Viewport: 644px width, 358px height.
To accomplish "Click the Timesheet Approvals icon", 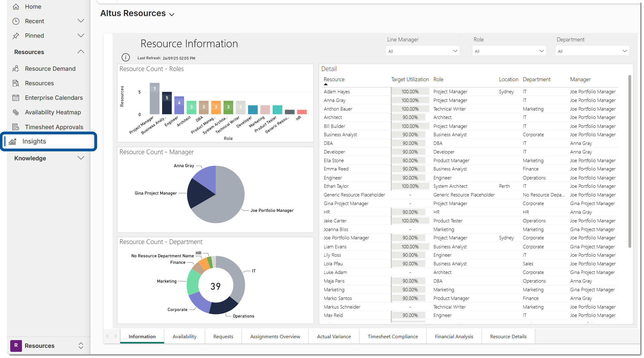I will [16, 127].
